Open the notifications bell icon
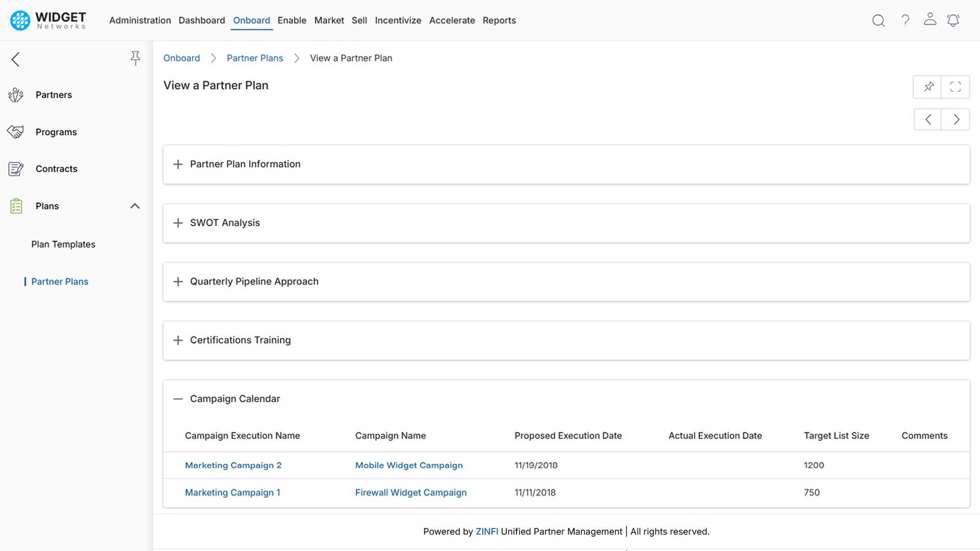Viewport: 980px width, 551px height. (x=953, y=20)
